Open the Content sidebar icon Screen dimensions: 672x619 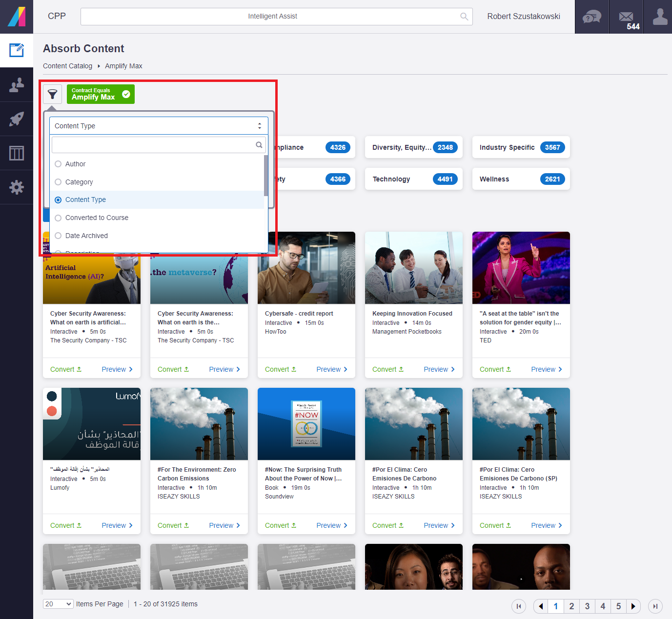pyautogui.click(x=17, y=50)
